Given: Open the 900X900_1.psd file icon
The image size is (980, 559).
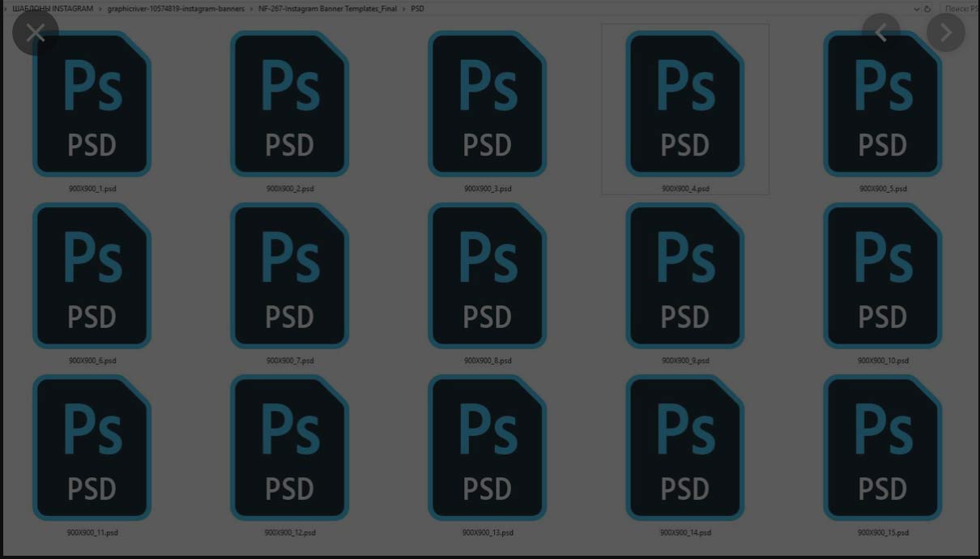Looking at the screenshot, I should click(92, 104).
